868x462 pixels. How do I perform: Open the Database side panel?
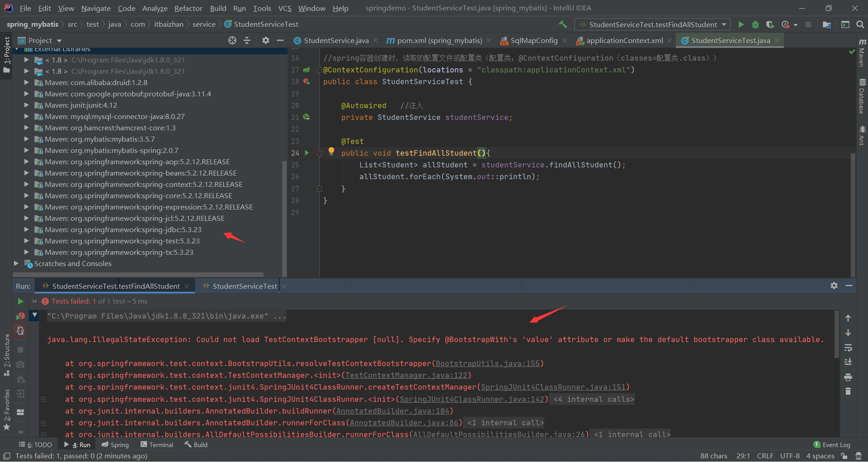[x=862, y=96]
